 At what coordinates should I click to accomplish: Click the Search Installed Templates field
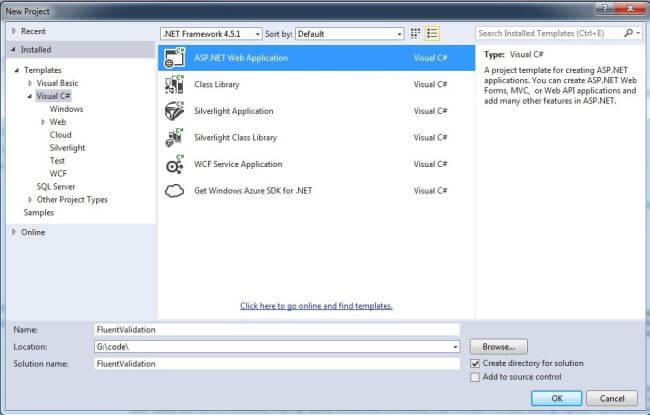point(549,33)
